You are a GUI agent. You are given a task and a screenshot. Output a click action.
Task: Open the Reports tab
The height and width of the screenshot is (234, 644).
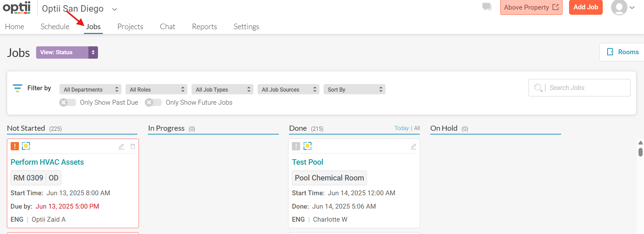point(205,27)
